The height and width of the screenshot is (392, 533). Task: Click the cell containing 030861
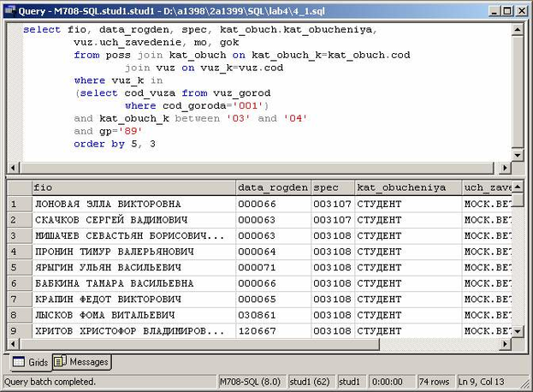tap(273, 315)
